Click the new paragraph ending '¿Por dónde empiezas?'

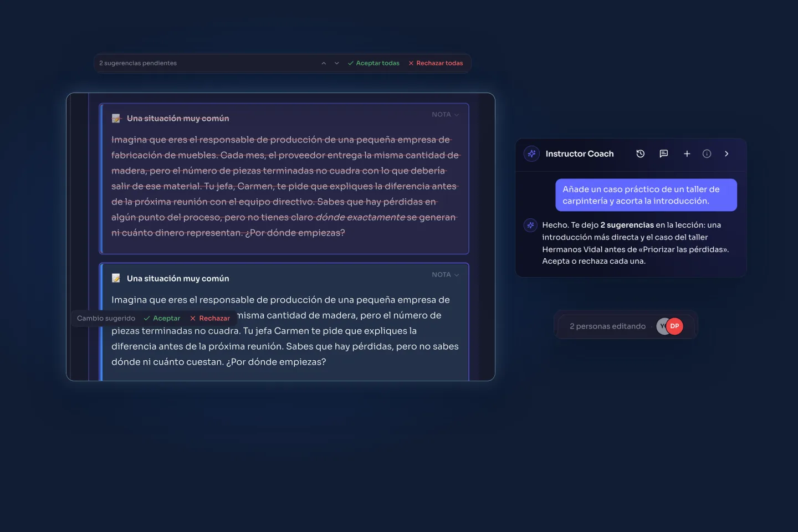pos(285,331)
